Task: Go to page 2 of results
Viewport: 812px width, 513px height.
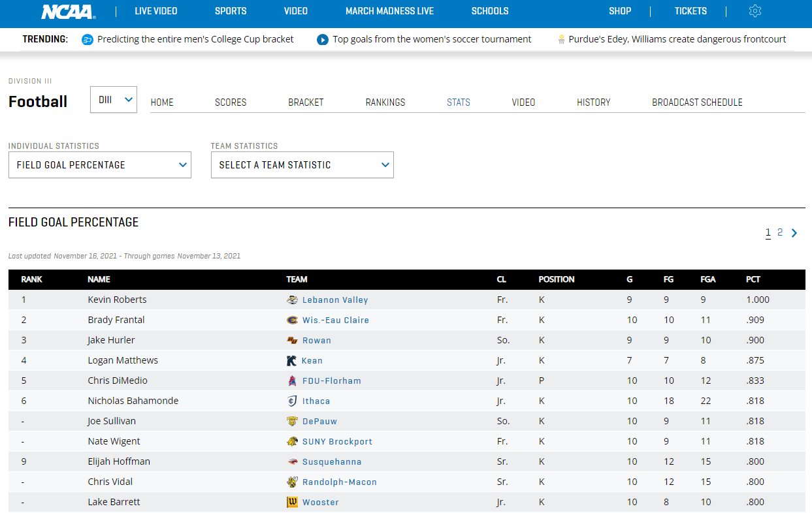Action: point(780,232)
